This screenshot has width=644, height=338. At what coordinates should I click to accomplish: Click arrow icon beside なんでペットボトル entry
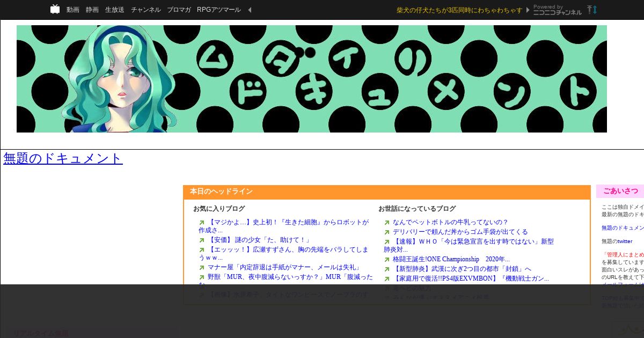pos(387,223)
